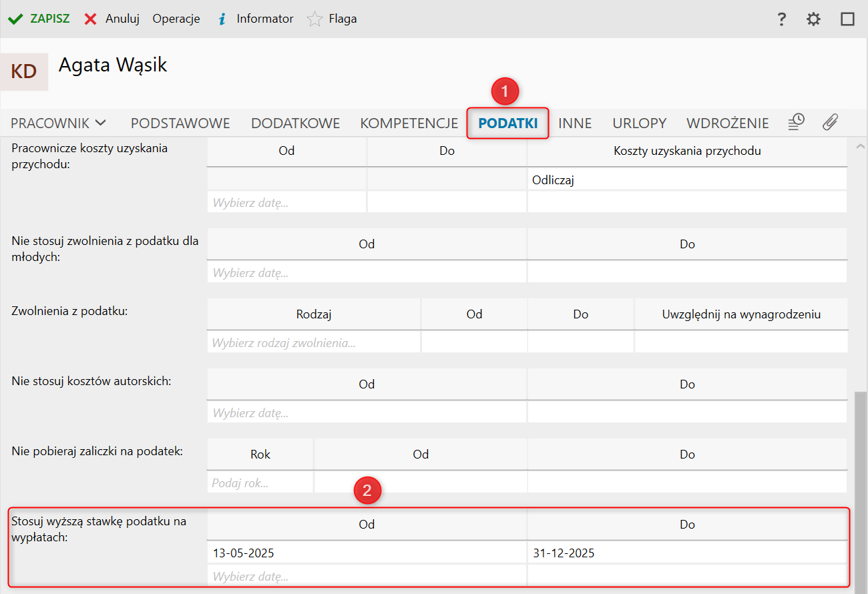
Task: Click Nie stosuj zwolnienia z podatku dla młodych label
Action: tap(105, 249)
